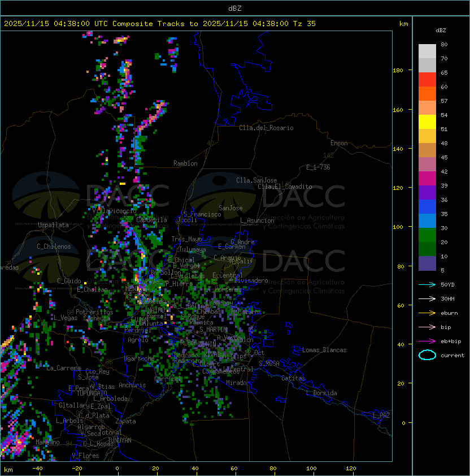Select the gold swatch between 51 and 48

coord(427,136)
